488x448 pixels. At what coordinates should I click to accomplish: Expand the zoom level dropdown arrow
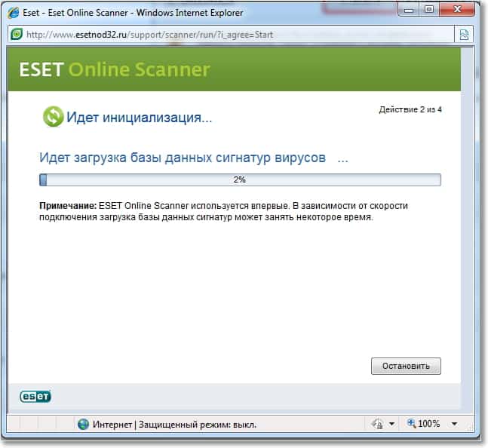point(454,424)
